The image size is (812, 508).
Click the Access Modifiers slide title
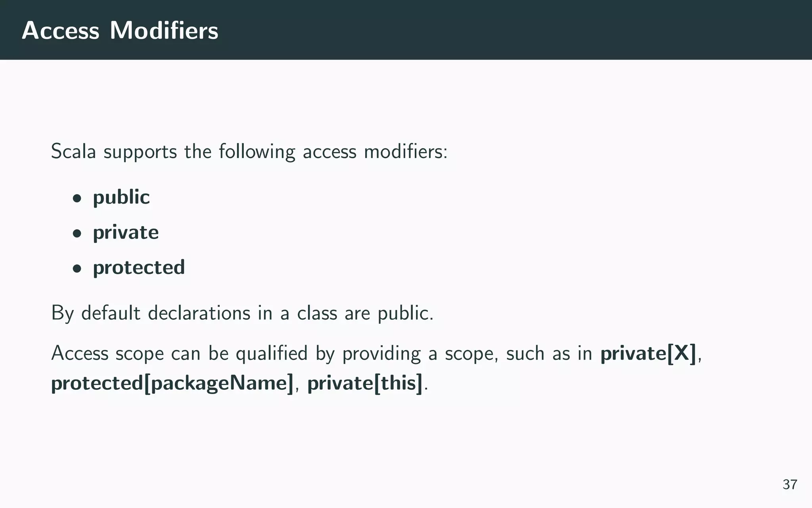click(x=120, y=31)
